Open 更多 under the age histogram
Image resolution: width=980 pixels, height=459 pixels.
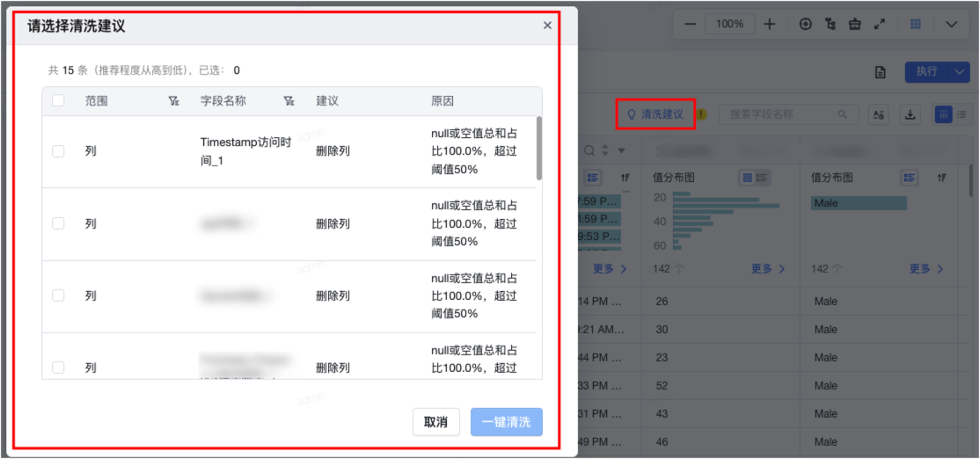(x=768, y=268)
